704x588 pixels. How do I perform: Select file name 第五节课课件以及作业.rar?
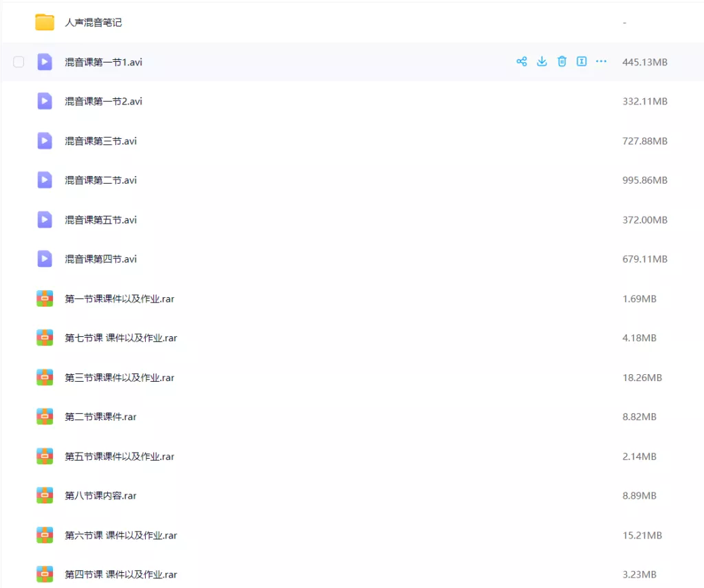click(x=120, y=457)
